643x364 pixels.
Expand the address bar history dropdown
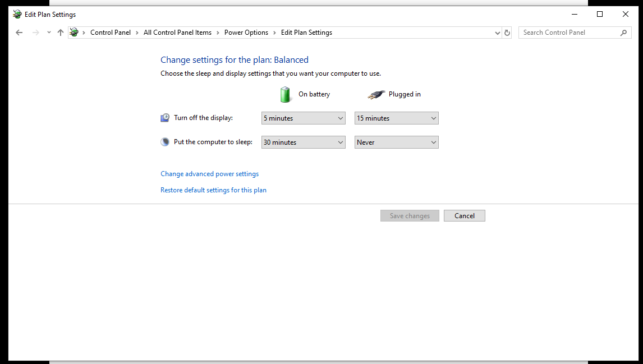click(497, 33)
